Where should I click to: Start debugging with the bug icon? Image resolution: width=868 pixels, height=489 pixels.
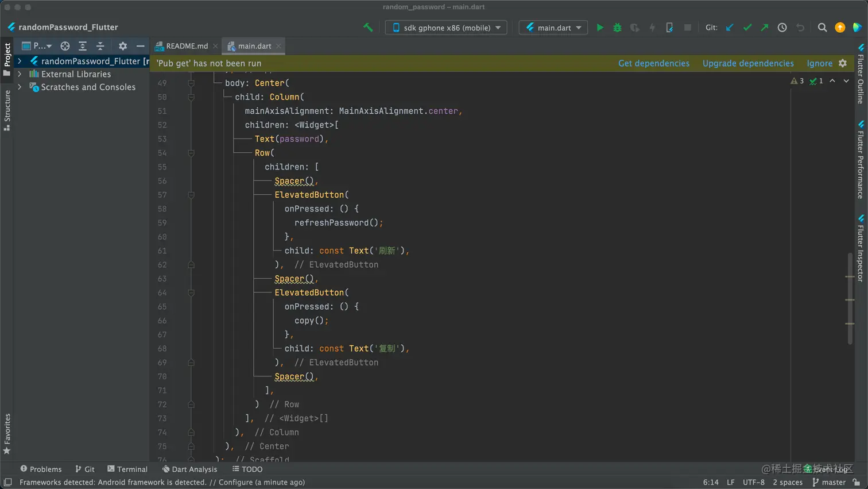pyautogui.click(x=617, y=28)
